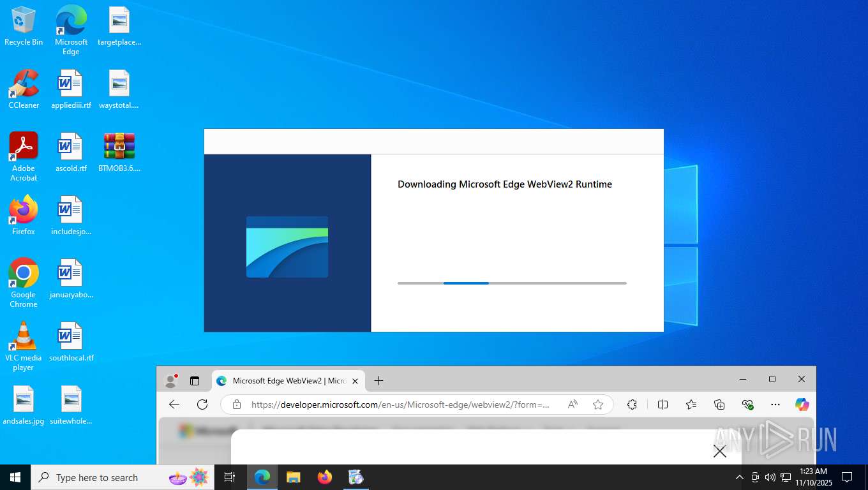Open the volume control in tray

pos(770,477)
